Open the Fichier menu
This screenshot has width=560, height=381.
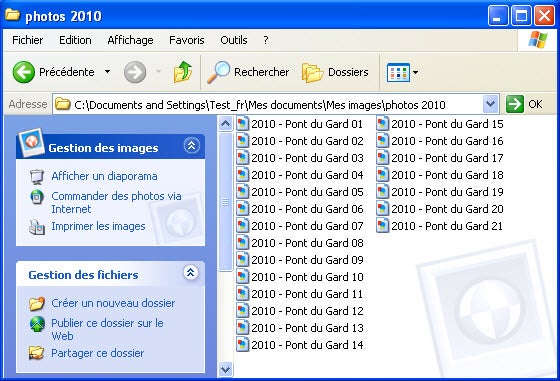tap(28, 40)
